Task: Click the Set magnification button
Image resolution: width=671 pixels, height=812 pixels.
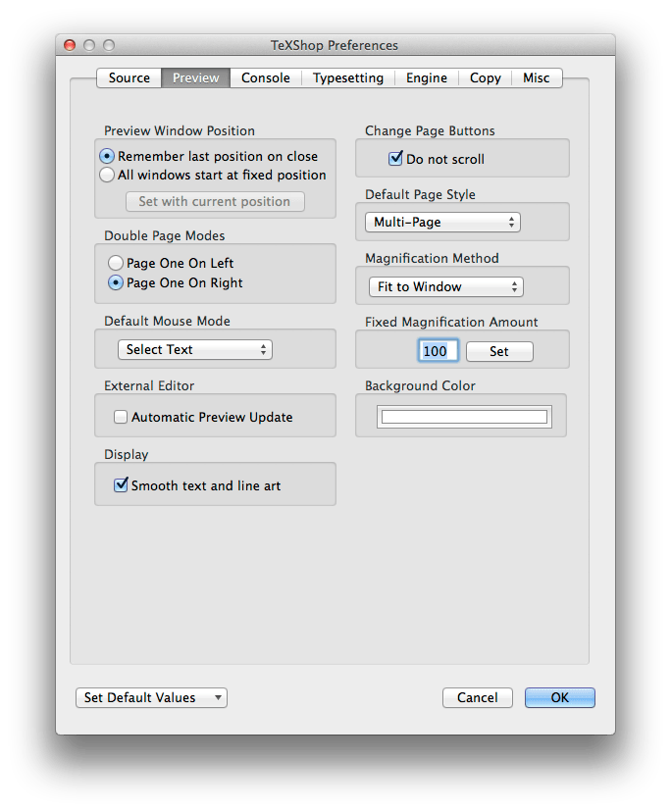Action: pyautogui.click(x=499, y=352)
